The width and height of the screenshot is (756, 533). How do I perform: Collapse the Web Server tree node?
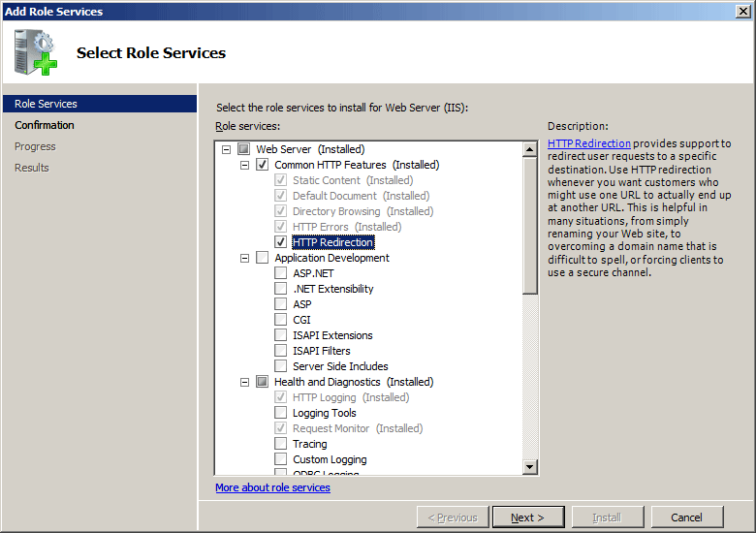click(x=226, y=149)
